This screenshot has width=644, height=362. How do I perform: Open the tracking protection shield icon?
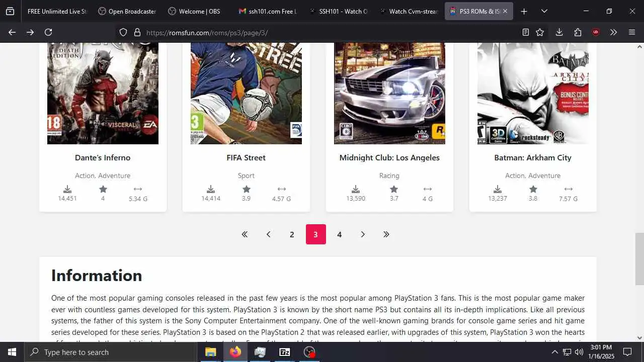123,32
